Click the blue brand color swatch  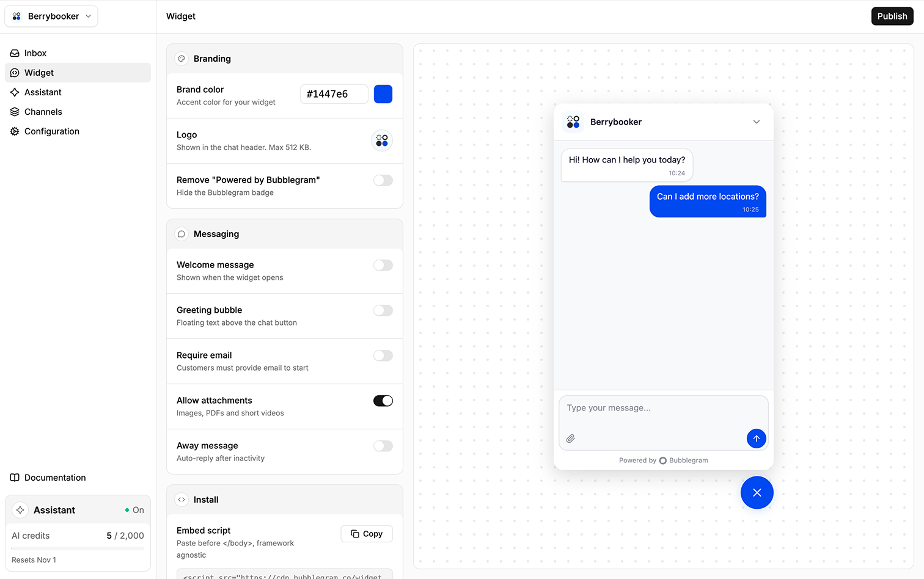pyautogui.click(x=383, y=94)
